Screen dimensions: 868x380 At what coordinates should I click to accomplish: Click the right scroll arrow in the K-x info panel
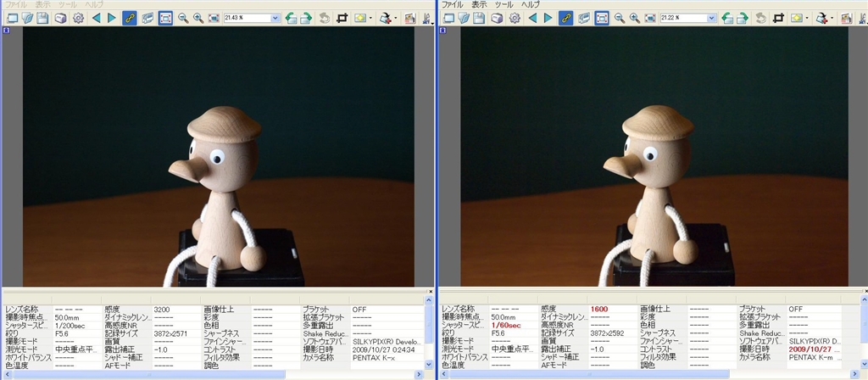[419, 374]
